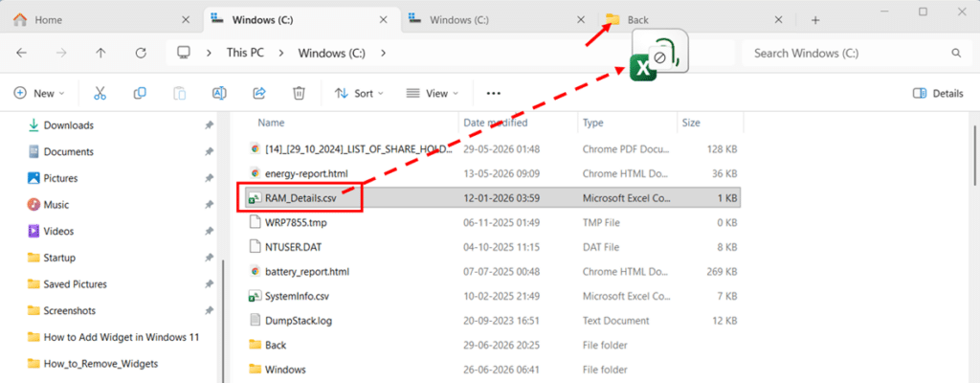Click the PC monitor icon in address bar
The width and height of the screenshot is (980, 383).
click(x=183, y=54)
